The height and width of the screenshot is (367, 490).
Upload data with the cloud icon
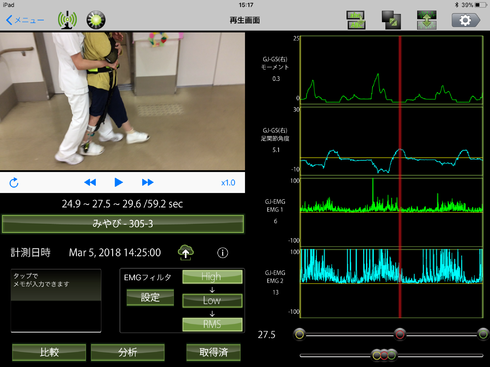pyautogui.click(x=186, y=252)
